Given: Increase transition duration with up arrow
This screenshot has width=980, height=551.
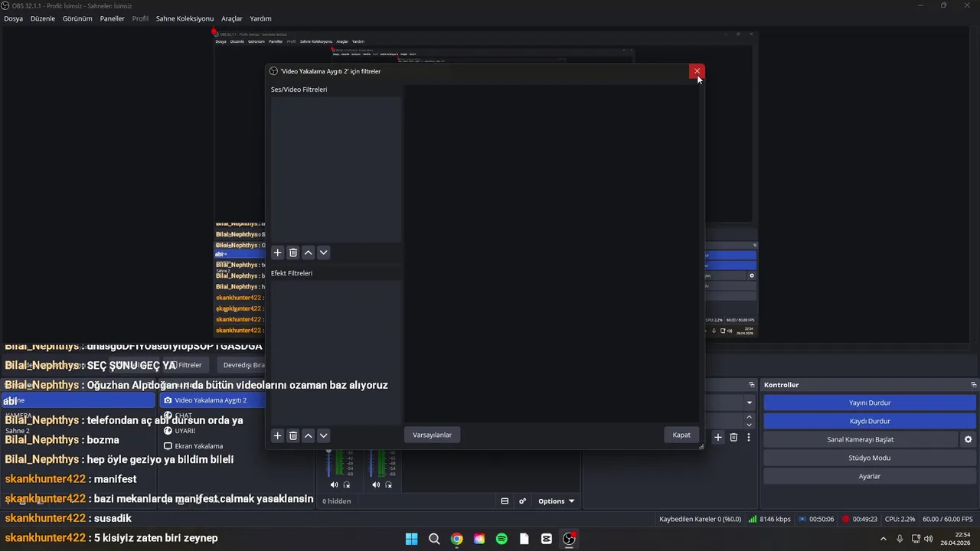Looking at the screenshot, I should click(750, 417).
